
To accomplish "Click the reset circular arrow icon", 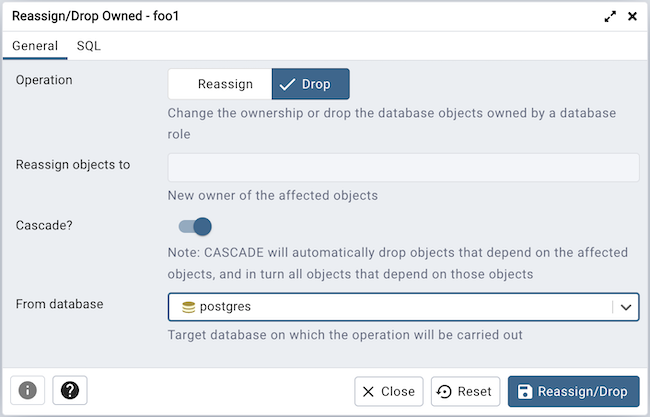I will [446, 392].
